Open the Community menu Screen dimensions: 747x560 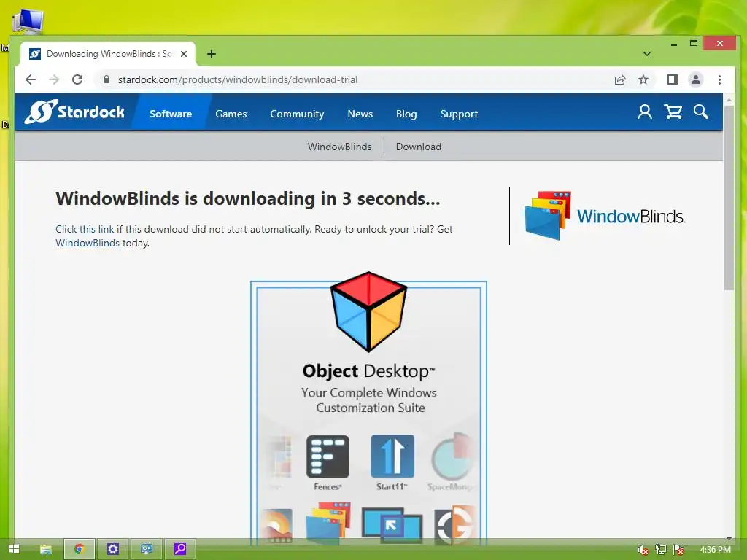coord(297,114)
